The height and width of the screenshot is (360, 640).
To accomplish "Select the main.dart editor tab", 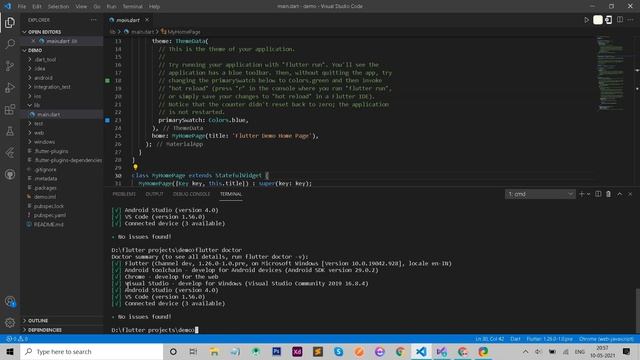I will point(129,20).
